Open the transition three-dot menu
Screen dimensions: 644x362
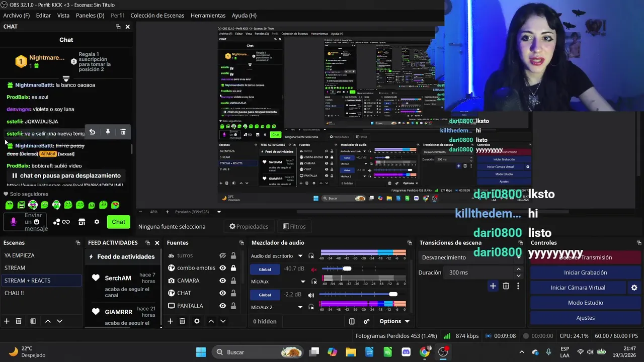click(x=518, y=286)
